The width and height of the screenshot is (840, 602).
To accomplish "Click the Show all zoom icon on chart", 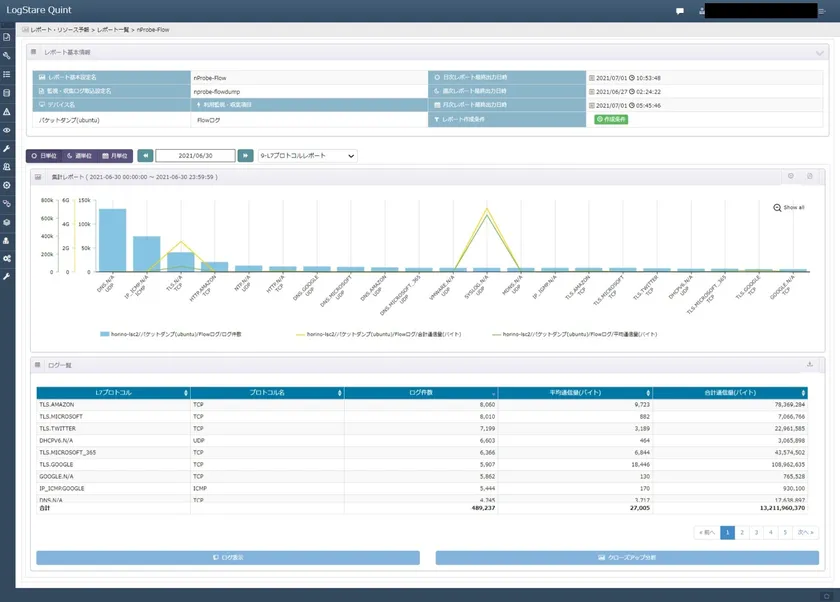I will pos(778,207).
